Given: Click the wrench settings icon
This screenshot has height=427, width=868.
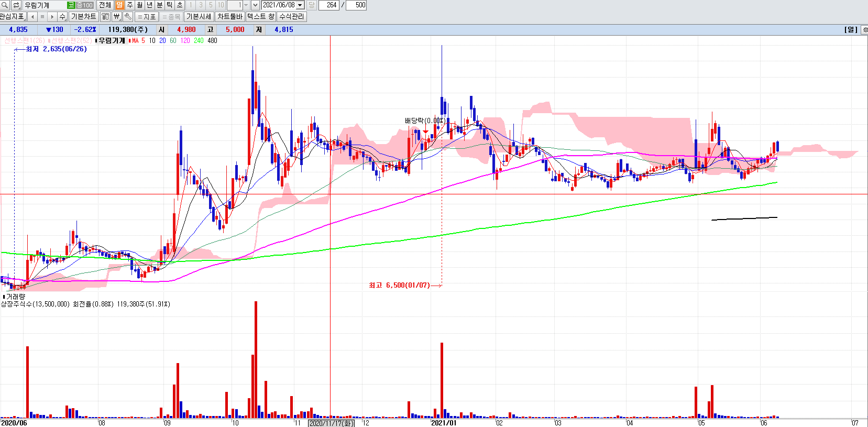Looking at the screenshot, I should pyautogui.click(x=128, y=17).
